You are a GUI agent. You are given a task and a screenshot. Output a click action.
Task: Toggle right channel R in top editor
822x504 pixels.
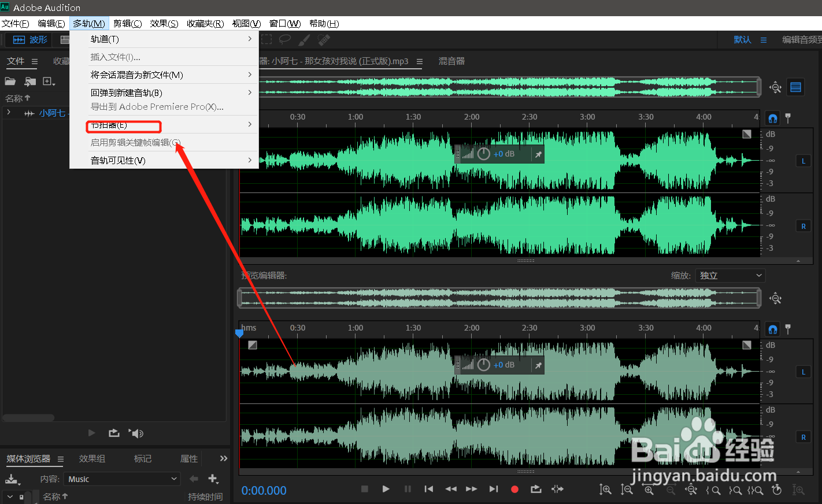coord(804,226)
